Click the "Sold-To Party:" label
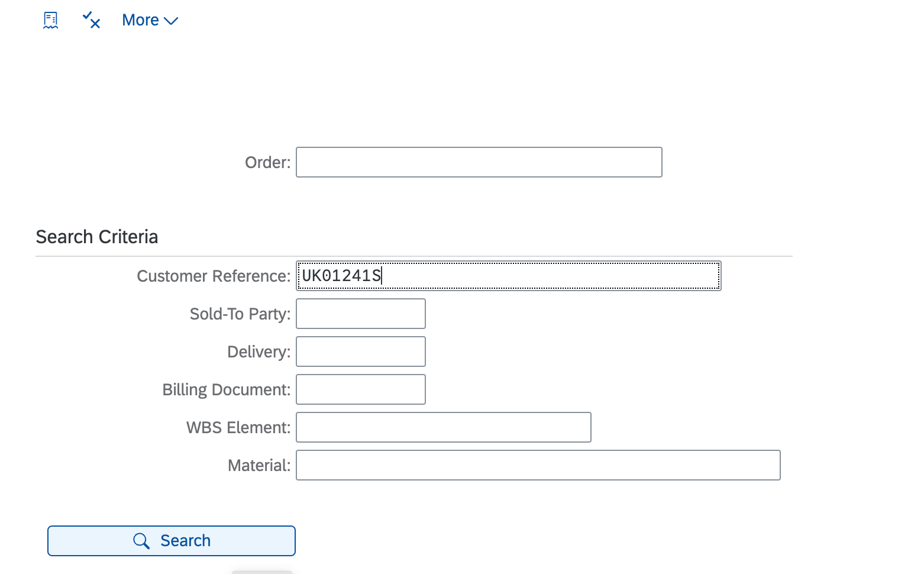 (240, 314)
